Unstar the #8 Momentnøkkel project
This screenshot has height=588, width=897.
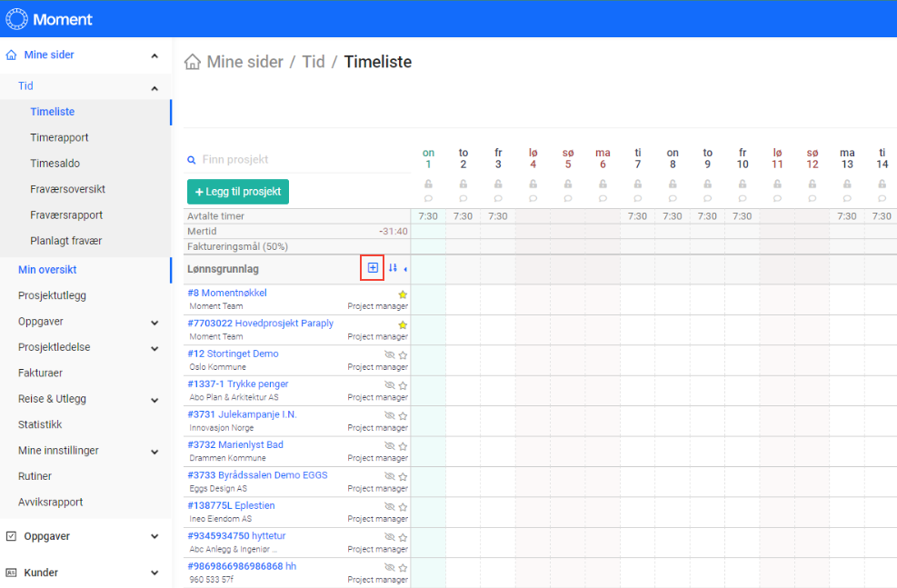pyautogui.click(x=403, y=294)
